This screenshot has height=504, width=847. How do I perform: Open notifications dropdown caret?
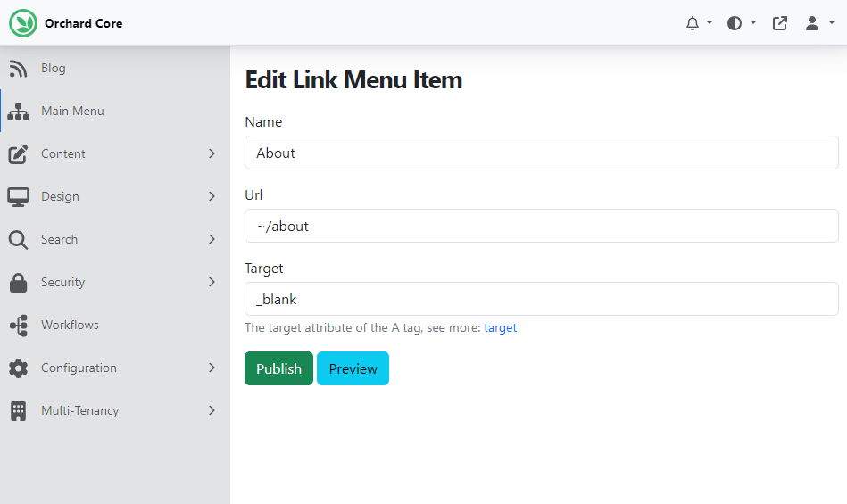pos(710,22)
